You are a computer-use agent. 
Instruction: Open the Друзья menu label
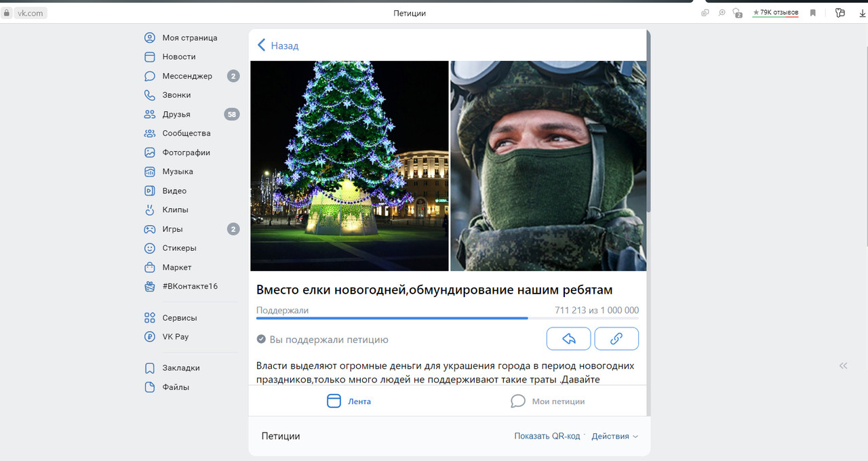[176, 115]
